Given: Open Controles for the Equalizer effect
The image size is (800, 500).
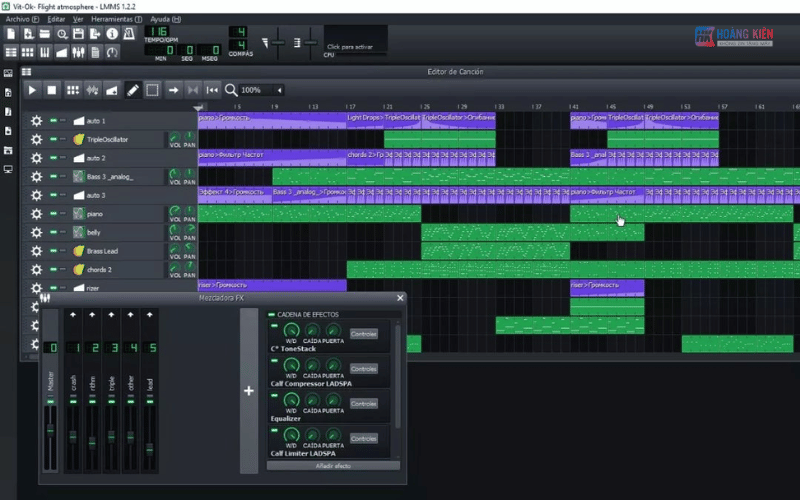Looking at the screenshot, I should (x=364, y=404).
